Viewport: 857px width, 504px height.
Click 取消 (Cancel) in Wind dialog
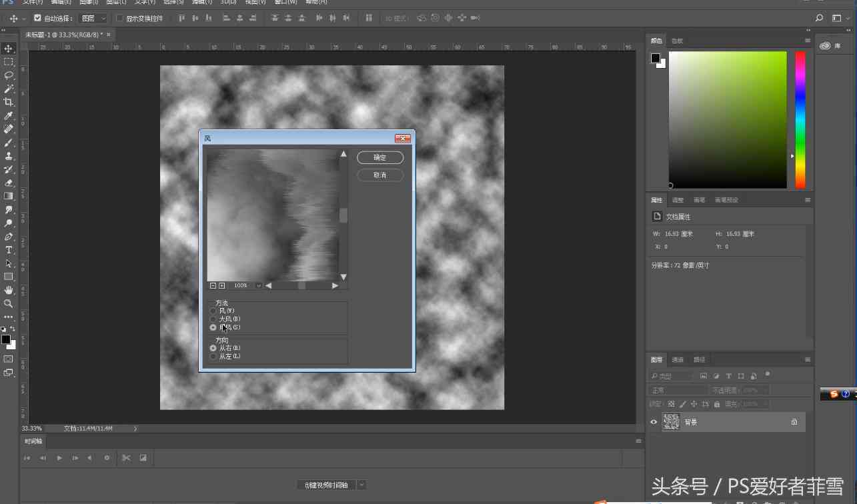tap(380, 175)
